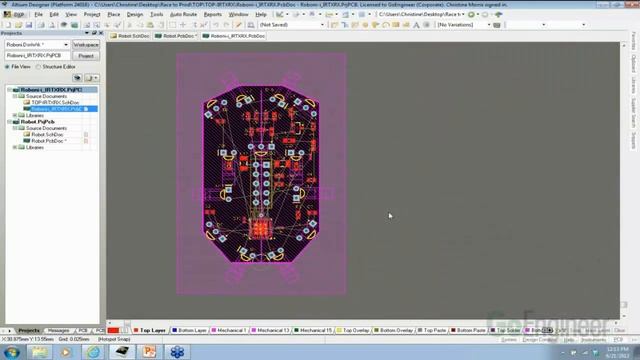This screenshot has width=640, height=360.
Task: Switch to the Top Overlay layer tab
Action: [353, 330]
